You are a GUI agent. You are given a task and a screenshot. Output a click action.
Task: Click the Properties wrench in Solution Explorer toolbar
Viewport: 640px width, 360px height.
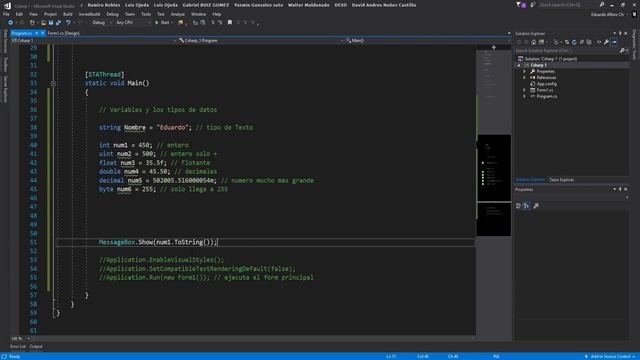click(x=607, y=42)
